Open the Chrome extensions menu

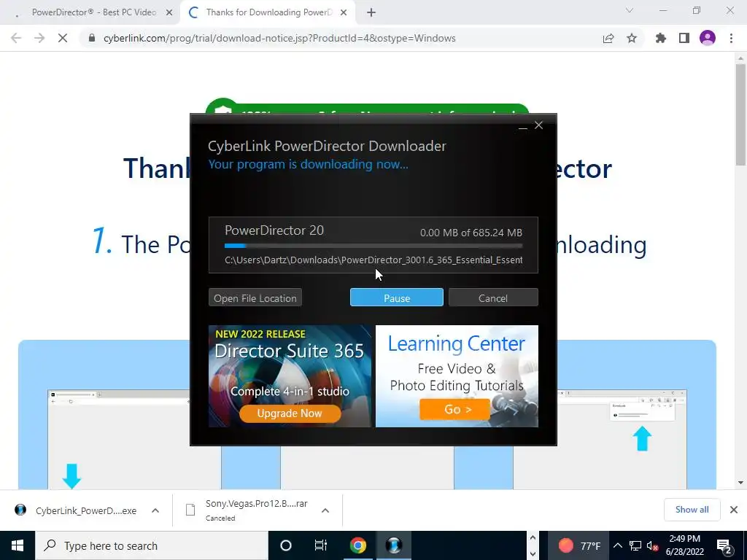661,38
